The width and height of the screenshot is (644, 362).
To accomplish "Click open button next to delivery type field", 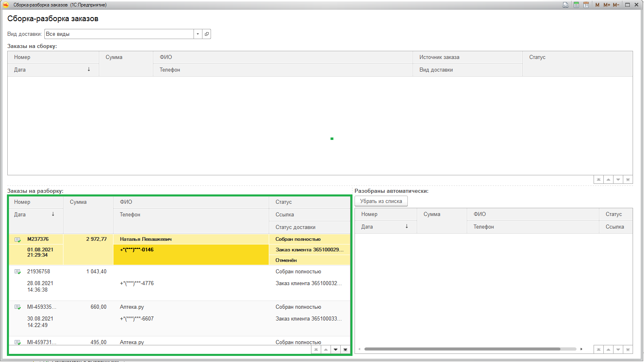I will coord(207,34).
